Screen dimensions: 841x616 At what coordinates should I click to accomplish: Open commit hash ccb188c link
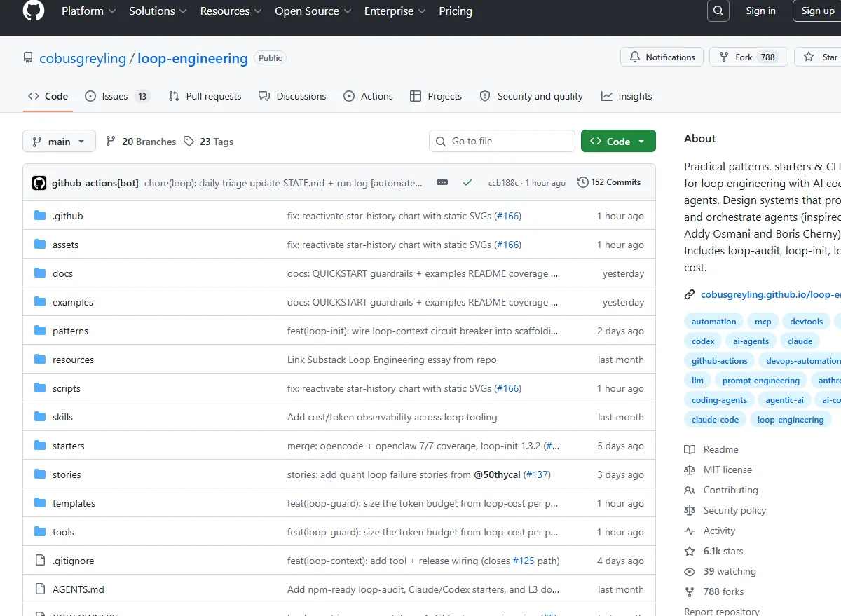[x=503, y=183]
